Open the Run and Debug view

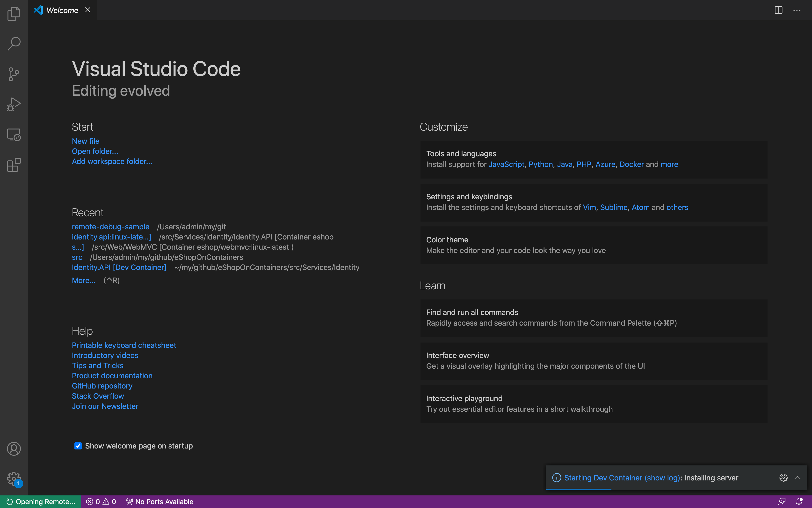pos(14,104)
